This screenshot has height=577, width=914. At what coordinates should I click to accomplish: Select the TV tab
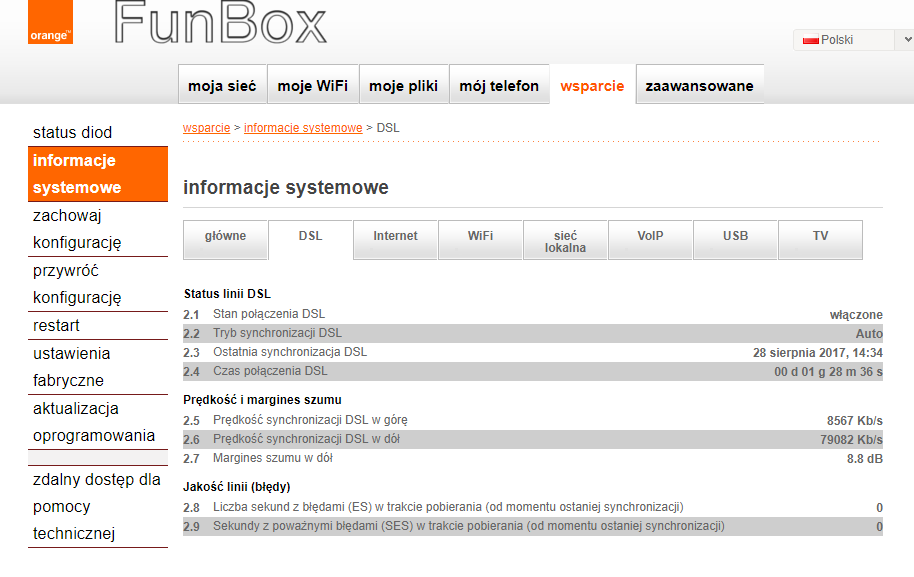point(820,237)
